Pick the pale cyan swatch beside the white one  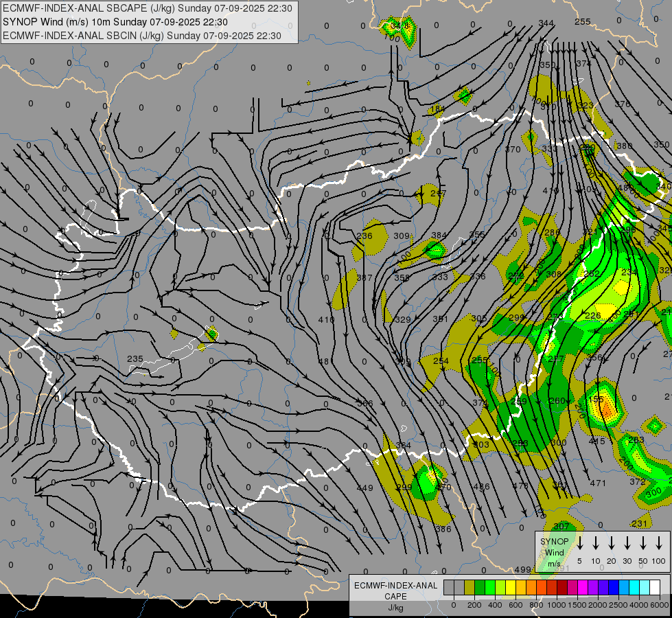tap(644, 588)
